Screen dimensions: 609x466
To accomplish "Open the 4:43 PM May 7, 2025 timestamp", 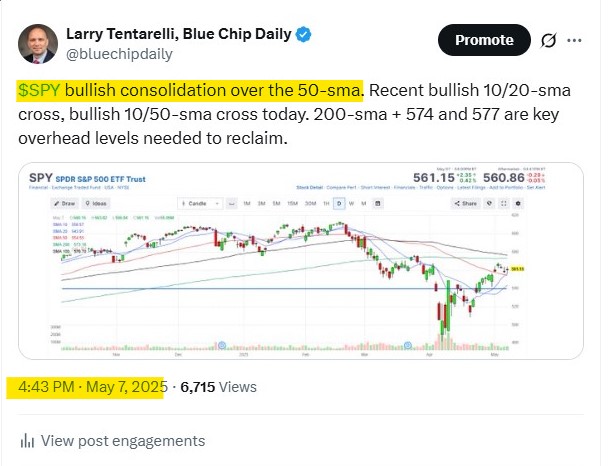I will 93,387.
